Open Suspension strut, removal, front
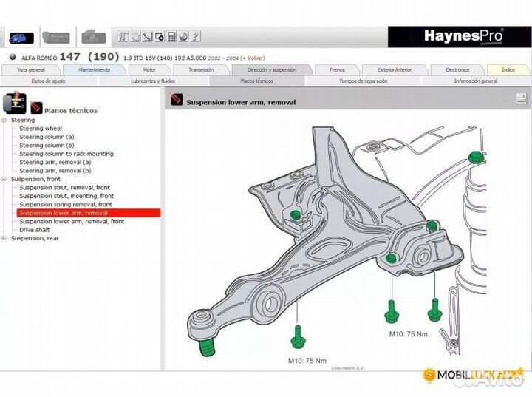The image size is (532, 397). 64,188
